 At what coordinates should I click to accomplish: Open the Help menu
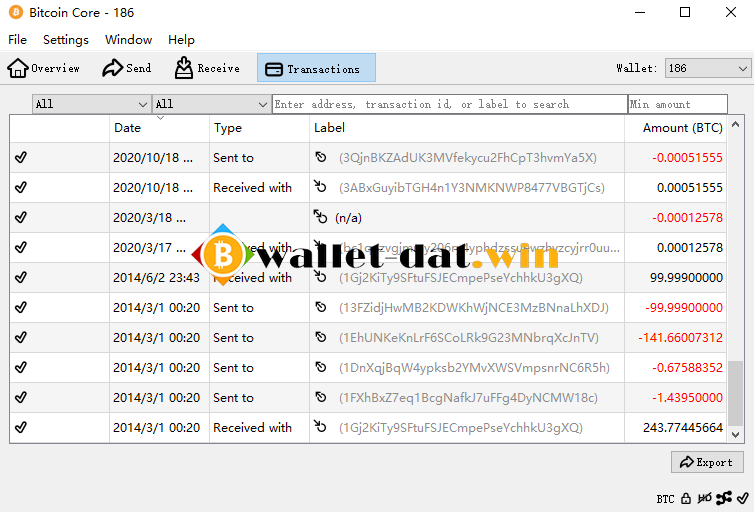181,39
